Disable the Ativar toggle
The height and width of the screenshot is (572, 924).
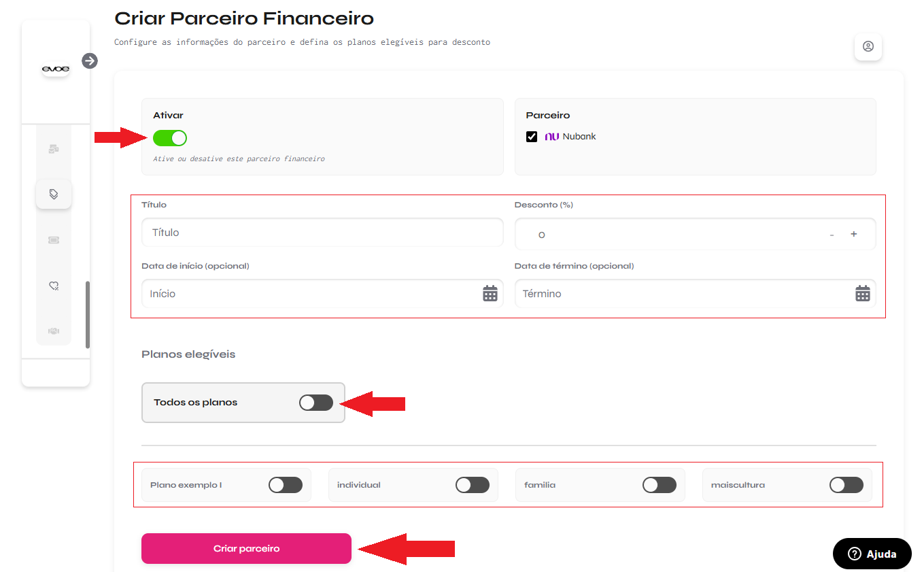170,138
